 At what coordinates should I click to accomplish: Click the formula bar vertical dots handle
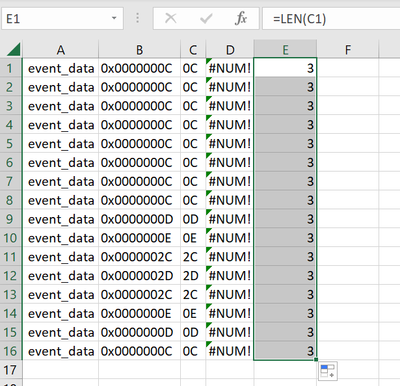(137, 18)
